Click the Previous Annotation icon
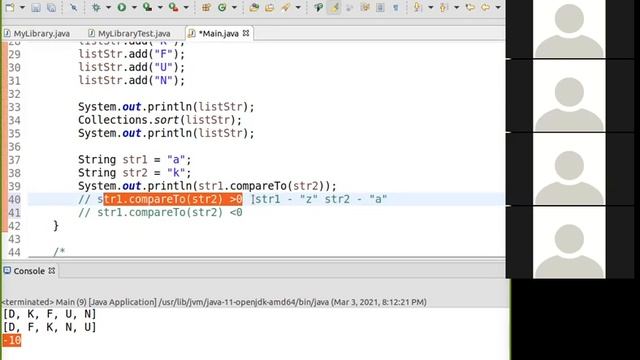This screenshot has width=640, height=360. point(443,7)
